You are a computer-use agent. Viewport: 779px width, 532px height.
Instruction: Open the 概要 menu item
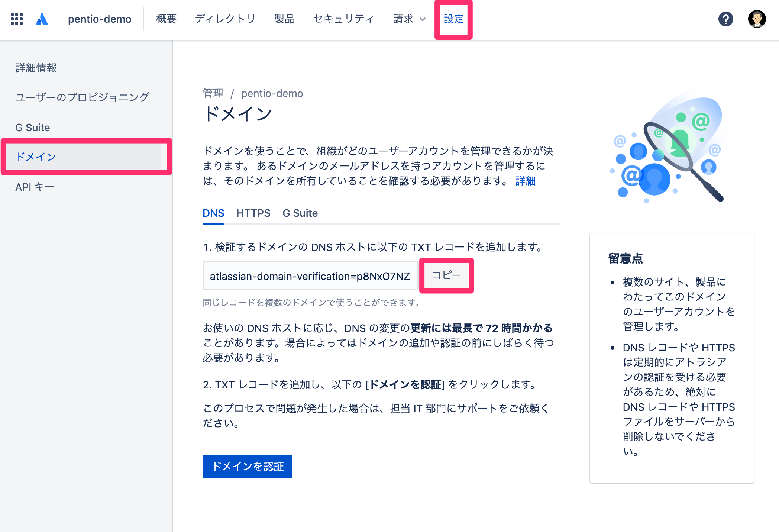point(166,19)
